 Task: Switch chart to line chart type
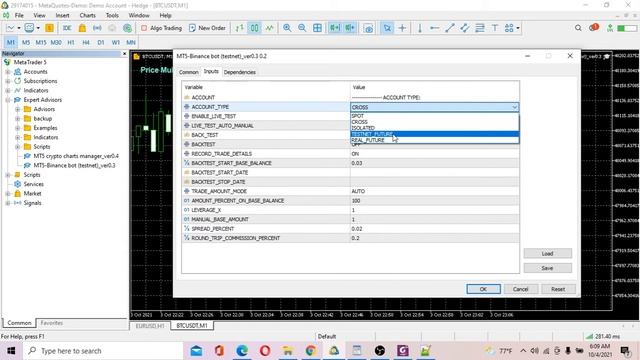click(x=270, y=28)
